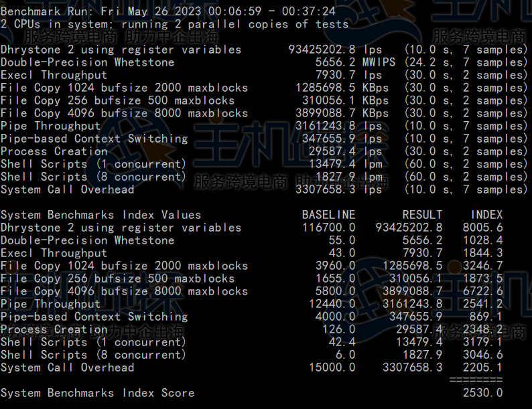Screen dimensions: 532x409
Task: Click the File Copy 256 baseline 1655.0
Action: click(x=335, y=278)
